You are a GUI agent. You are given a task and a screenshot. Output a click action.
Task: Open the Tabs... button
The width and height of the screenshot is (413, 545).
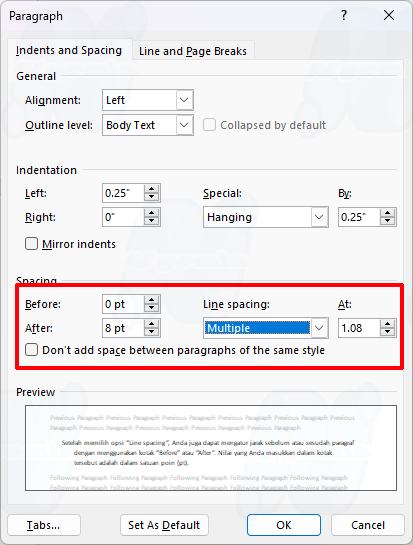44,525
